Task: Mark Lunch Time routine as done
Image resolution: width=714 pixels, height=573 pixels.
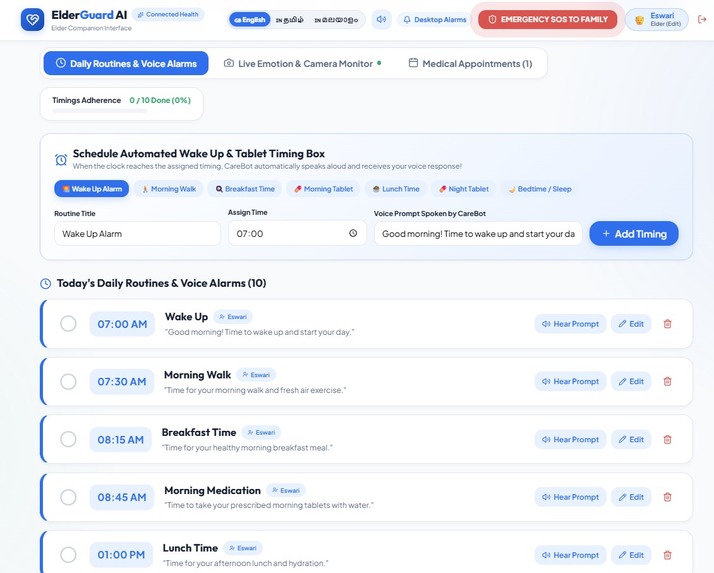Action: point(68,555)
